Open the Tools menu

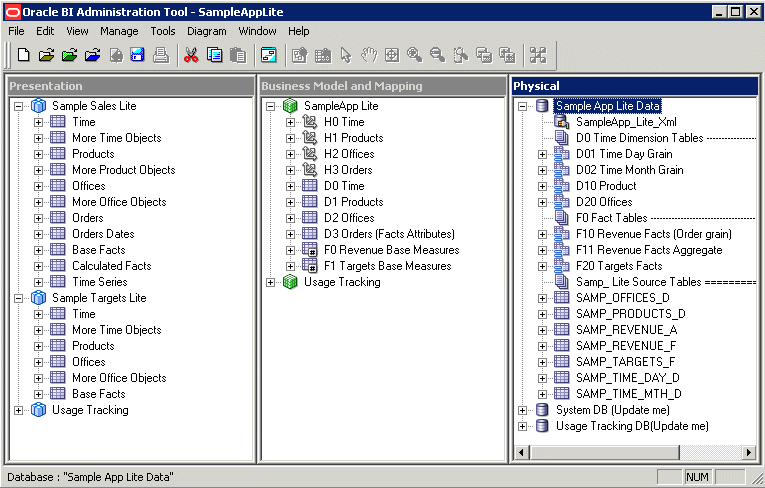tap(162, 31)
